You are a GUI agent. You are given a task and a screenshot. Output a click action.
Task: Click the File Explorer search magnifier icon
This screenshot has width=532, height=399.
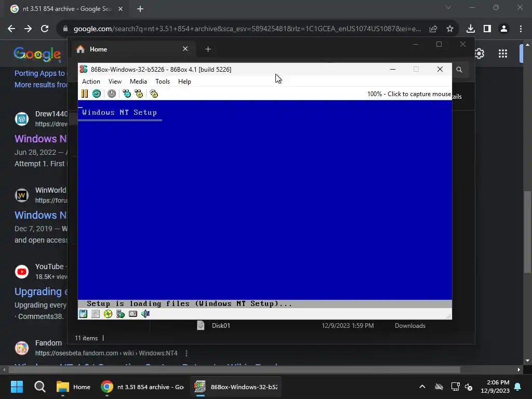459,70
